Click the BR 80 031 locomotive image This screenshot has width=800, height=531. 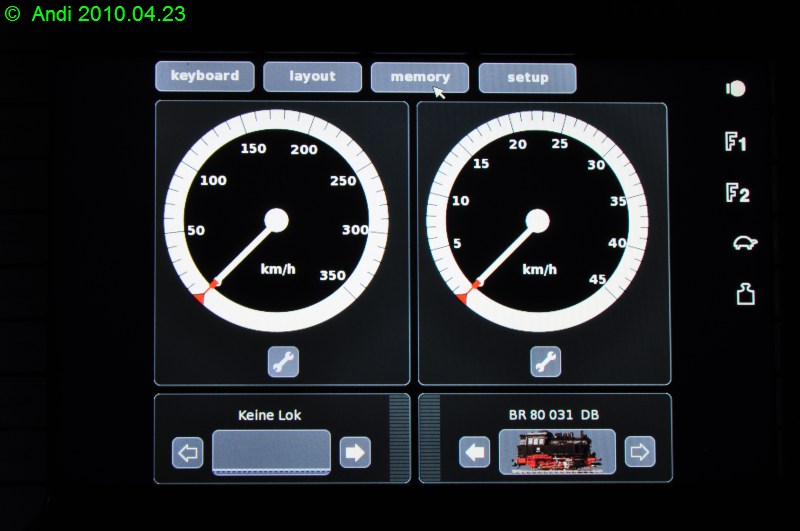pos(557,451)
